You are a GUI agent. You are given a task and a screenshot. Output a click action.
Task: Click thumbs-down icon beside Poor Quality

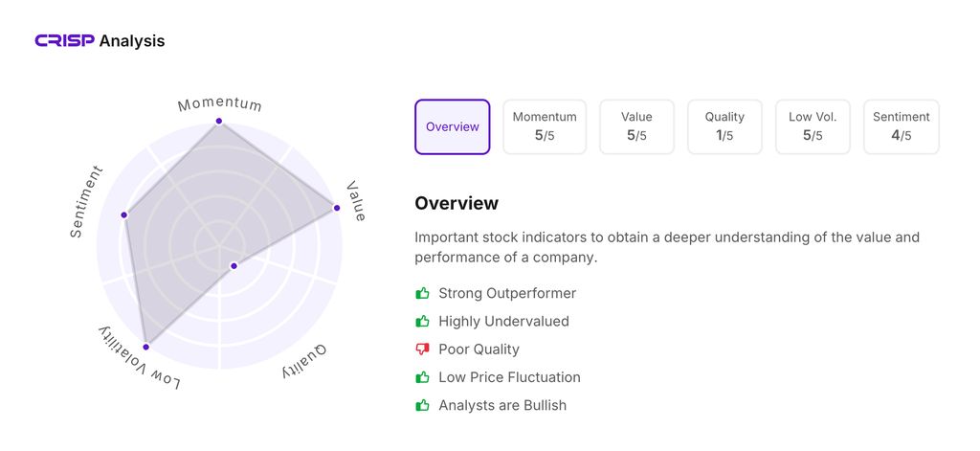point(422,350)
